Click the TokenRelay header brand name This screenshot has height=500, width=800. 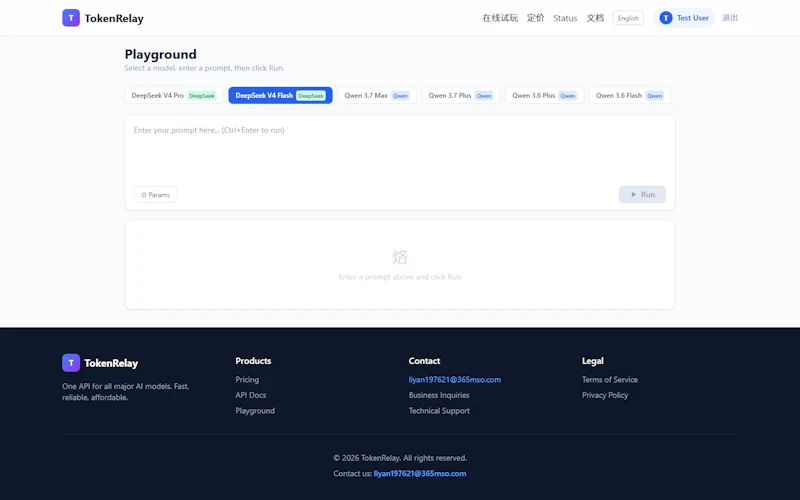click(114, 18)
